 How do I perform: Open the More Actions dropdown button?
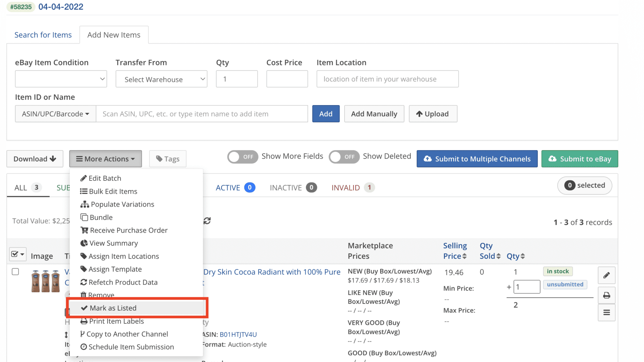point(106,159)
